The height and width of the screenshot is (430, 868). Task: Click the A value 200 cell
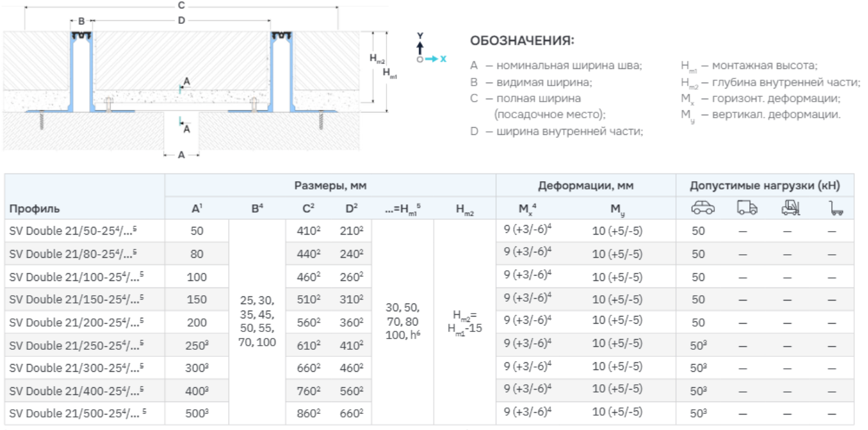coord(197,322)
